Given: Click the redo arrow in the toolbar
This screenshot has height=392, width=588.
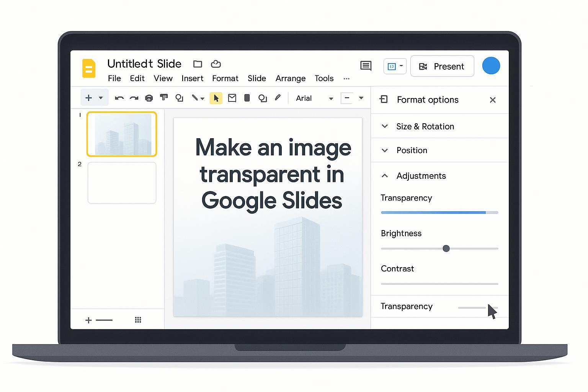Looking at the screenshot, I should point(134,98).
